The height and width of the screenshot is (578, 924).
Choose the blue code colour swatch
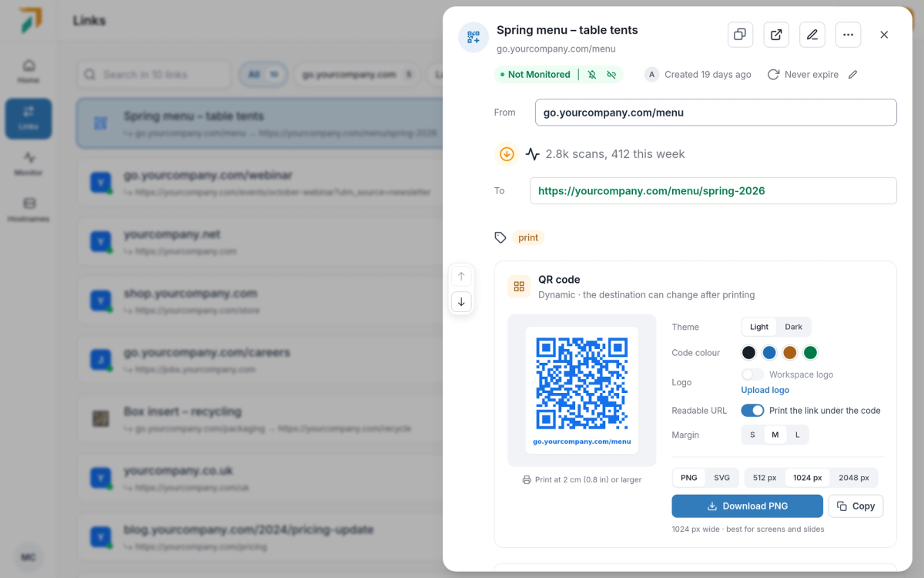click(x=769, y=353)
